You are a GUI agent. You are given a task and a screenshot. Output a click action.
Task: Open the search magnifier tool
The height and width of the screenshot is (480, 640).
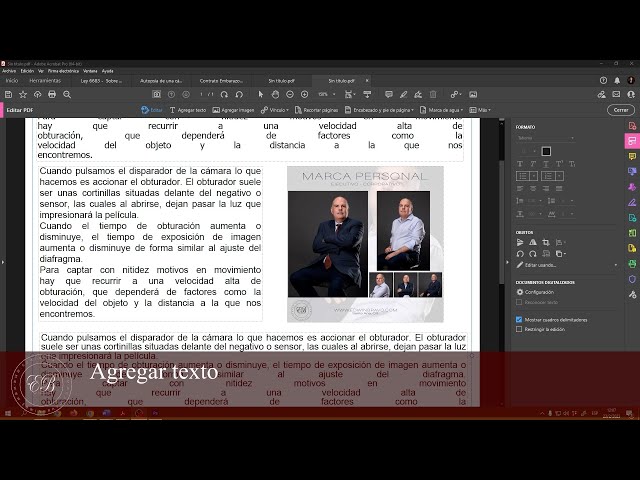pyautogui.click(x=67, y=95)
